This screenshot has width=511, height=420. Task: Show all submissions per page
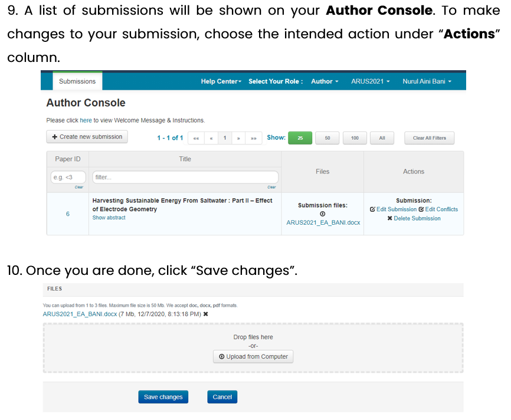[382, 138]
